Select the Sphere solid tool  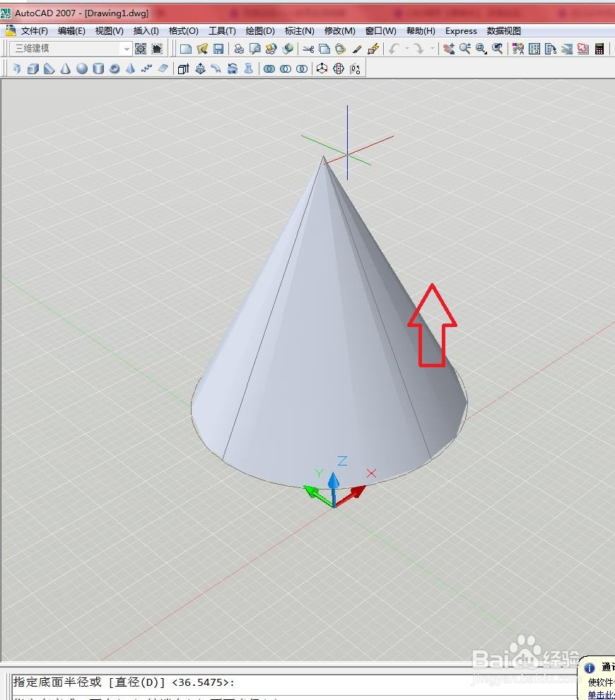click(82, 69)
